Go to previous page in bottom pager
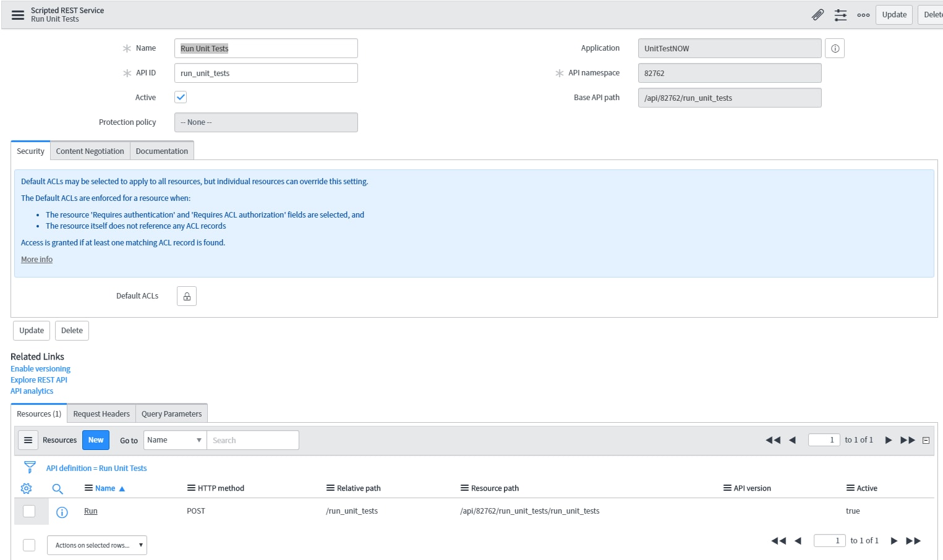943x560 pixels. (798, 541)
